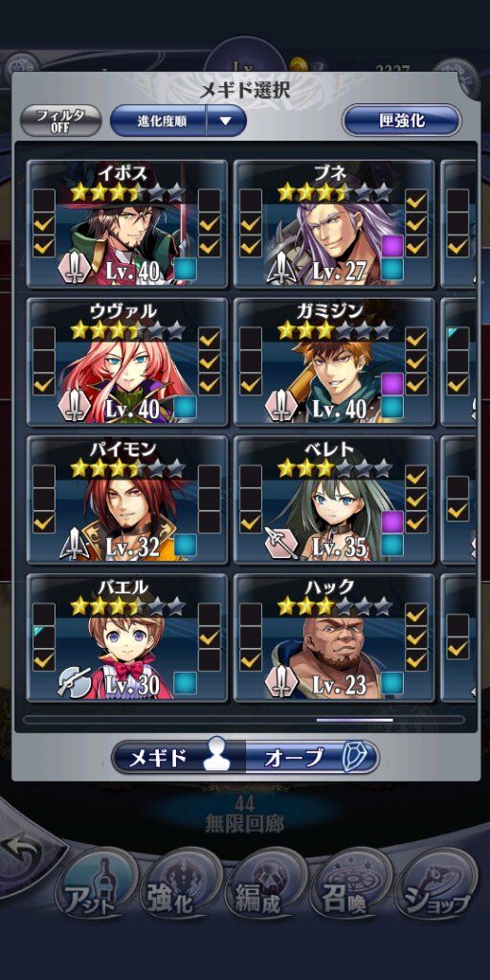The height and width of the screenshot is (980, 490).
Task: Switch to the メギド tab
Action: pos(178,758)
